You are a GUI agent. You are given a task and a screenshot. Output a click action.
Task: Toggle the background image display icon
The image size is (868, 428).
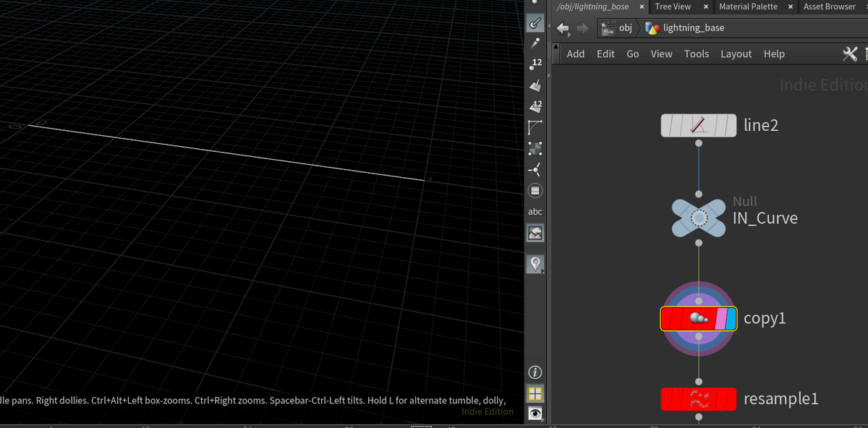pos(535,234)
